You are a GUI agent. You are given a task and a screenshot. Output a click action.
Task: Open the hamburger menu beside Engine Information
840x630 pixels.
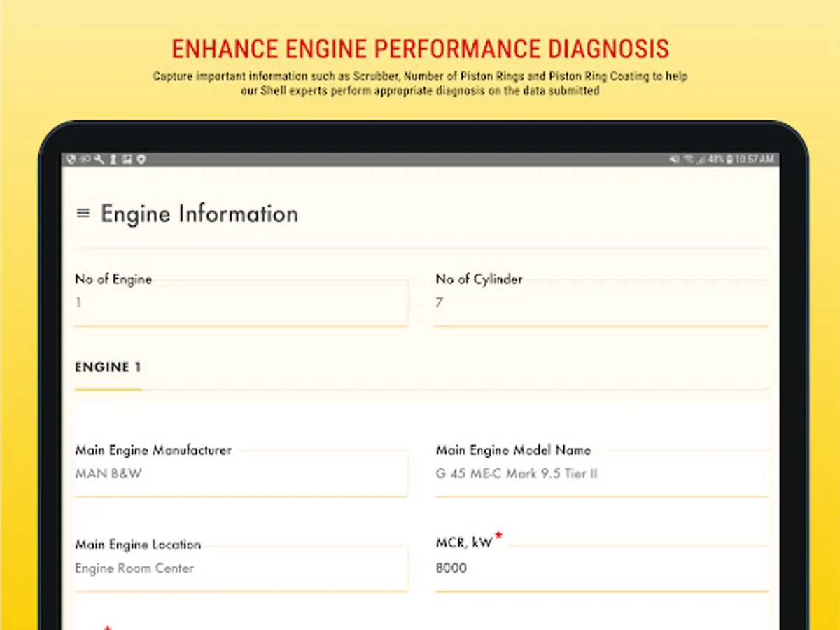coord(83,213)
